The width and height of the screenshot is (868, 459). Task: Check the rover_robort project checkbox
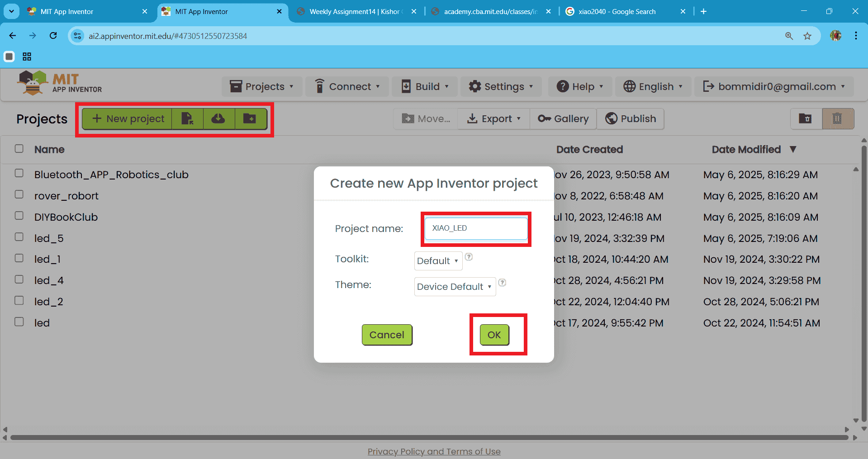click(19, 194)
